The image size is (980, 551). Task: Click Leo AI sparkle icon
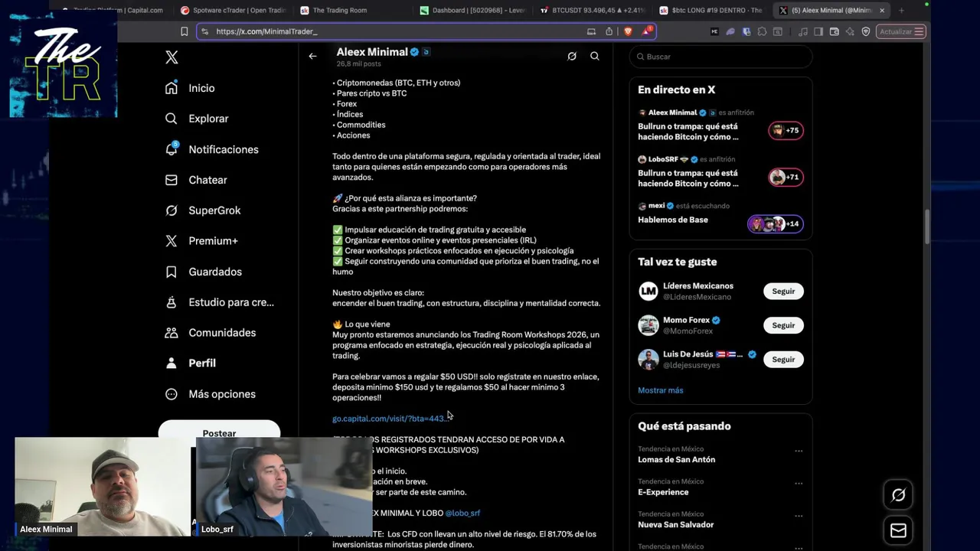pyautogui.click(x=850, y=31)
